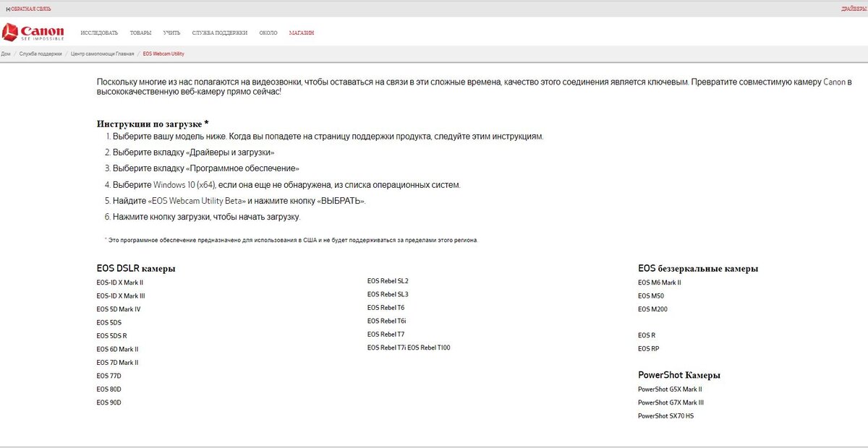868x448 pixels.
Task: Select the EOS Rebel T6 model
Action: (386, 308)
